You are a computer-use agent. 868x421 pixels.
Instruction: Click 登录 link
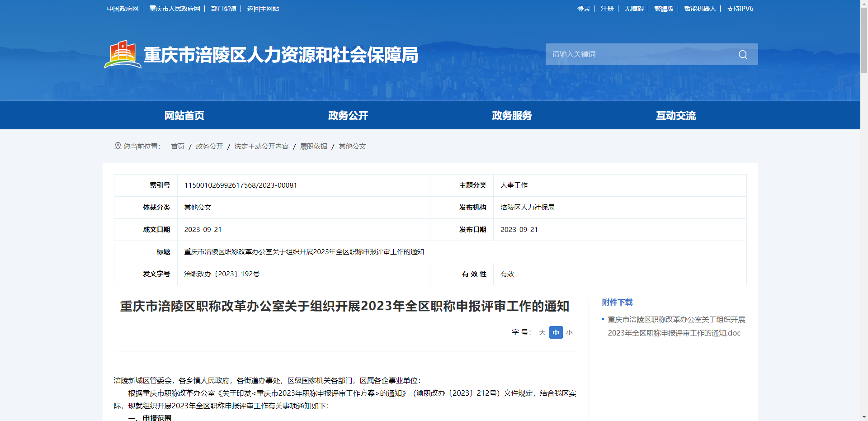[x=584, y=9]
